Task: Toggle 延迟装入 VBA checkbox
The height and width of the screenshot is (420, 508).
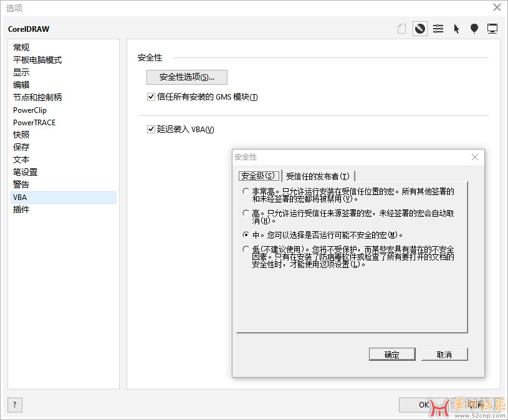Action: coord(151,129)
